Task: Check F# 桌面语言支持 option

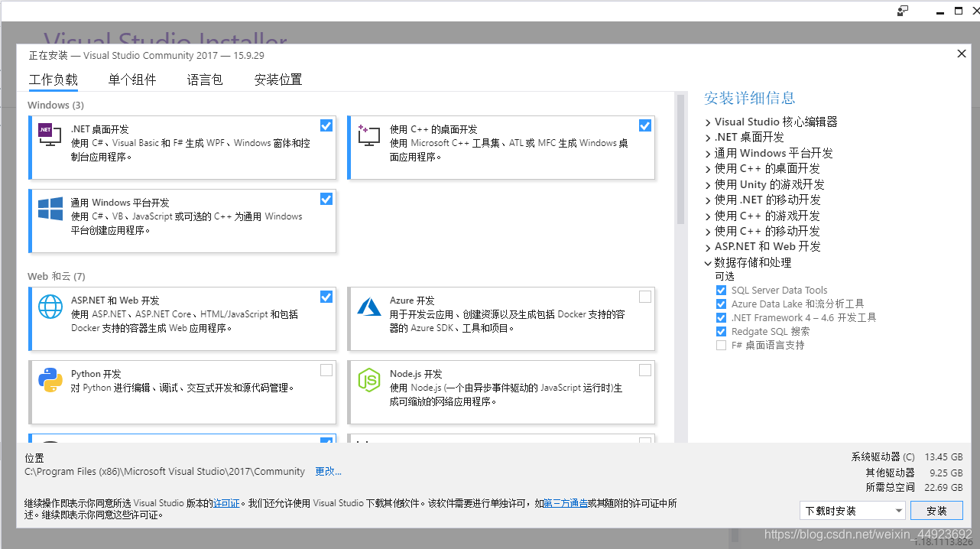Action: 721,346
